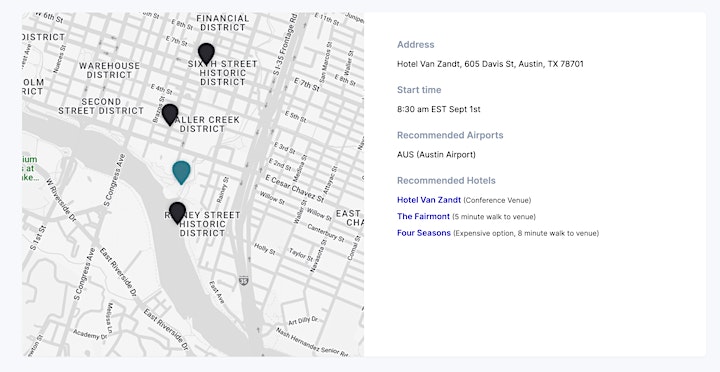This screenshot has height=372, width=720.
Task: Click the Financial District map label
Action: (x=223, y=23)
